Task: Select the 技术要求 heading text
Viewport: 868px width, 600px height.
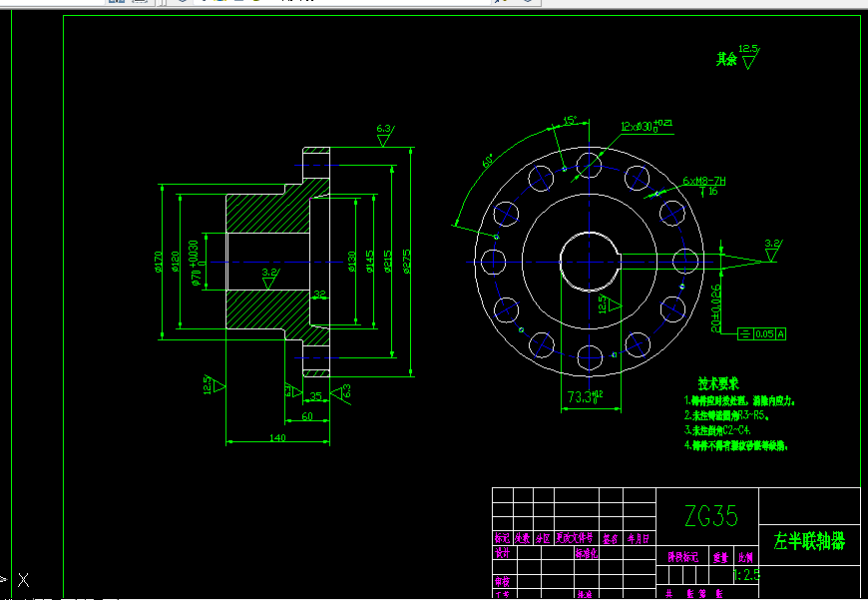Action: [718, 383]
